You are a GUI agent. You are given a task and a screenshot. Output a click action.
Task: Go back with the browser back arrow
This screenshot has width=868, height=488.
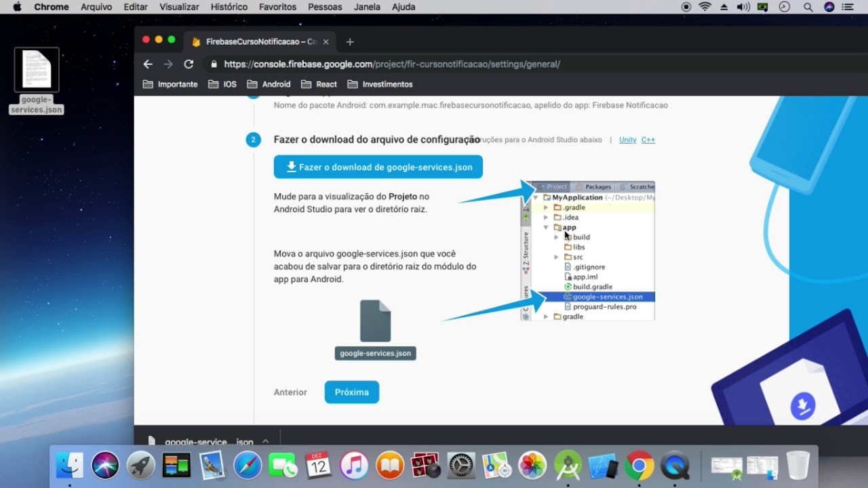(x=148, y=64)
